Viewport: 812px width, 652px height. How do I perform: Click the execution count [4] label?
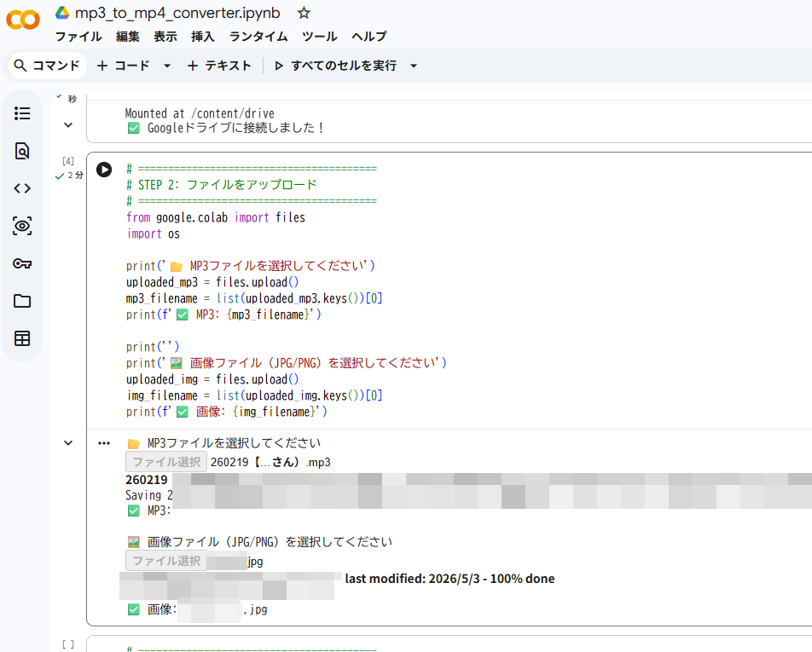tap(68, 161)
